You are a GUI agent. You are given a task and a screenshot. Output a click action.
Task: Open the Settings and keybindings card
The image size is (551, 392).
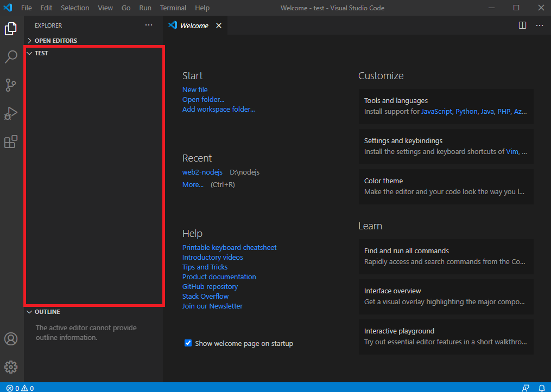pos(446,146)
